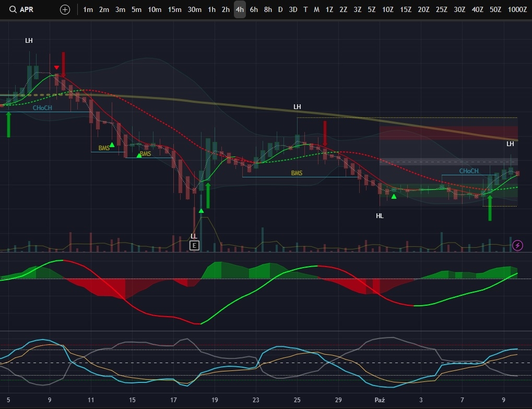Click the circled plus add symbol icon
This screenshot has width=532, height=409.
coord(65,9)
